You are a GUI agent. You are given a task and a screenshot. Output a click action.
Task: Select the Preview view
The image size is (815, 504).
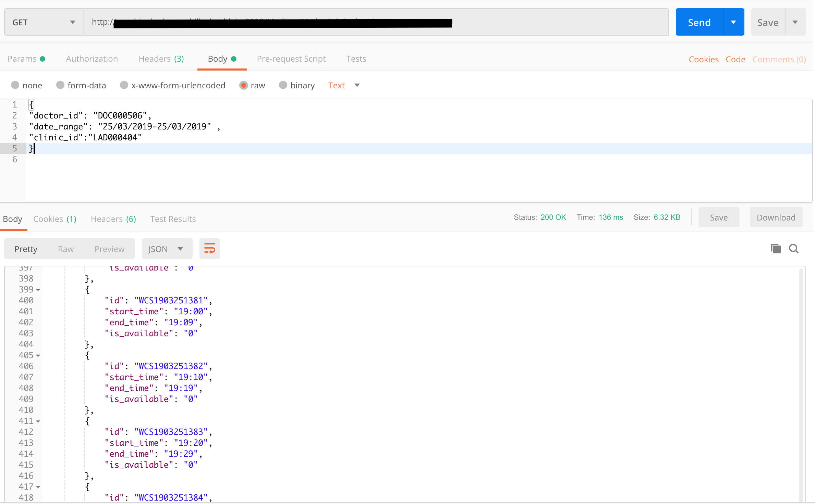point(110,249)
